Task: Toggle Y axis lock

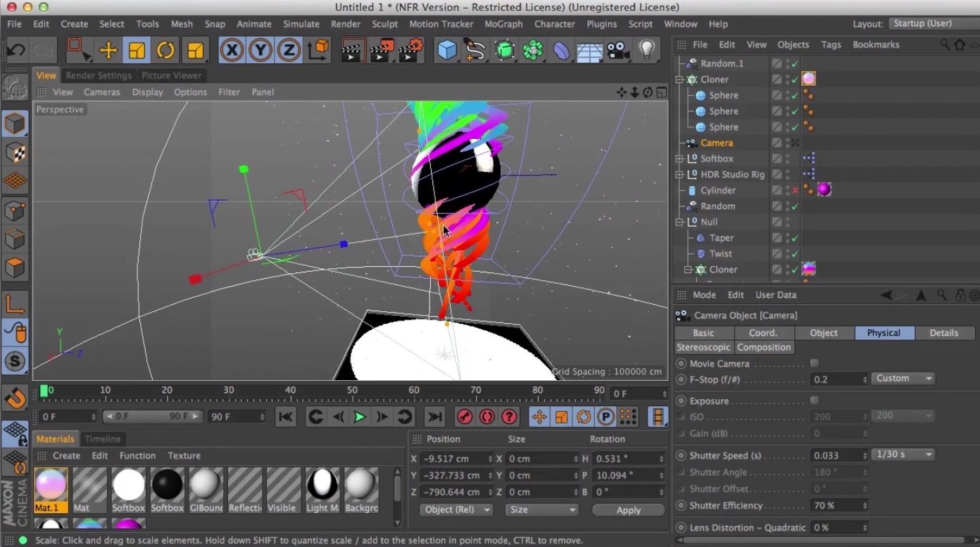Action: (260, 51)
